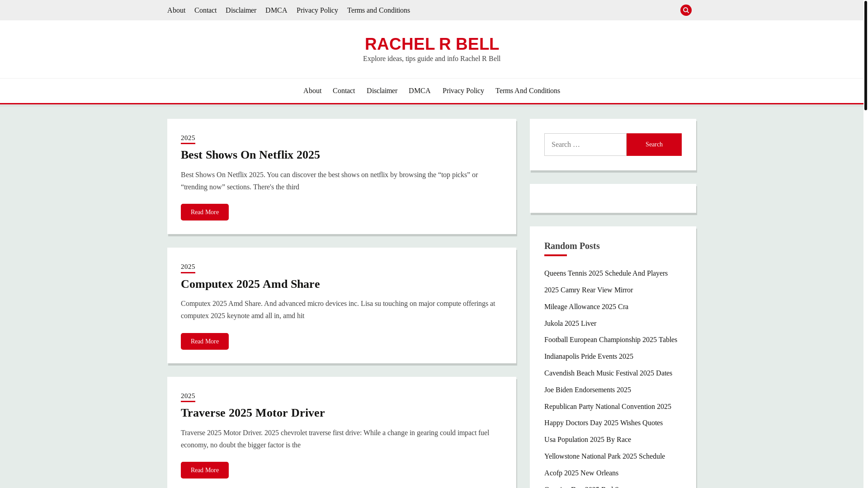Open Football European Championship 2025 Tables
This screenshot has height=488, width=868.
(x=611, y=340)
